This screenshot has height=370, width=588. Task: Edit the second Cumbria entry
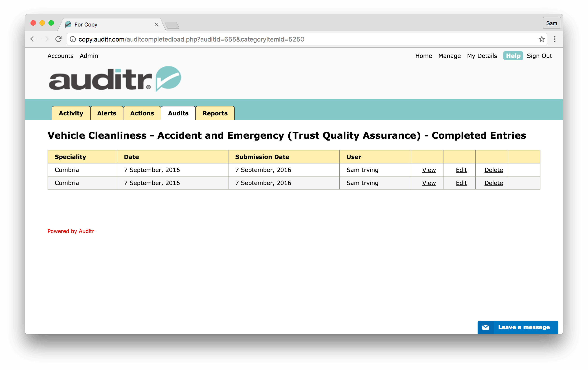(461, 183)
